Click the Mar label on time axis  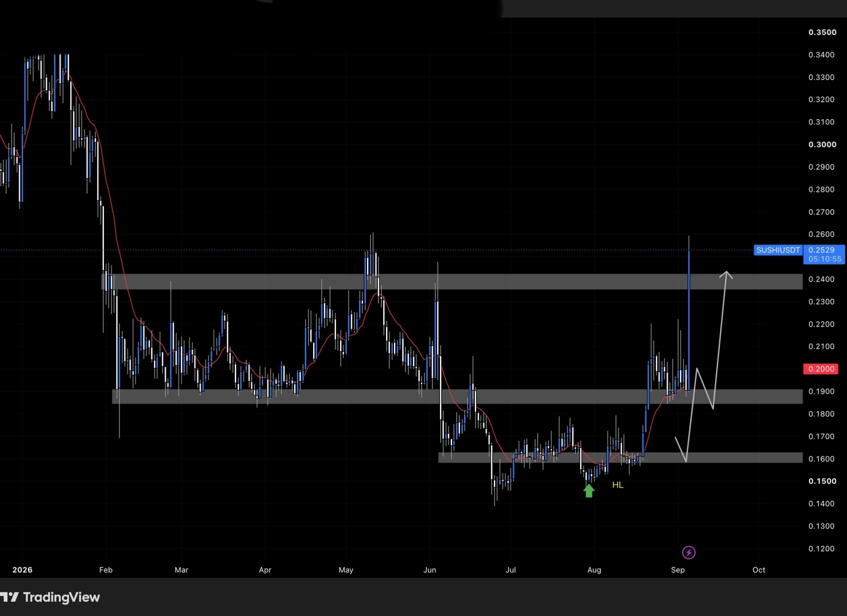click(x=181, y=570)
